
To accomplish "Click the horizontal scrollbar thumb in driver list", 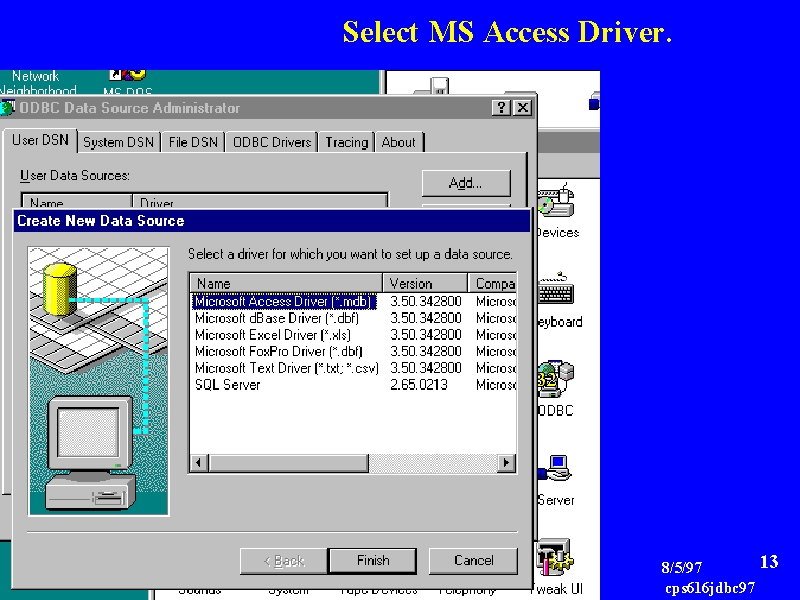I will 288,463.
